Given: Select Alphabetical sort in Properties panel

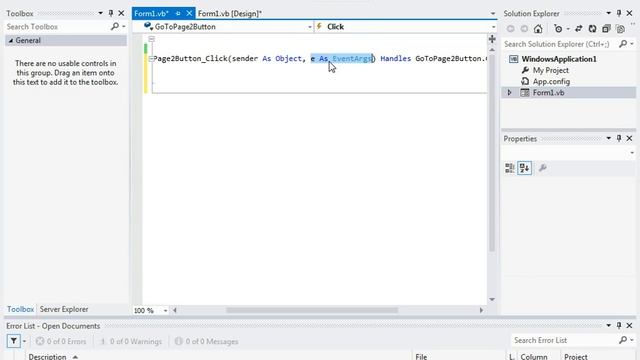Looking at the screenshot, I should (x=524, y=168).
